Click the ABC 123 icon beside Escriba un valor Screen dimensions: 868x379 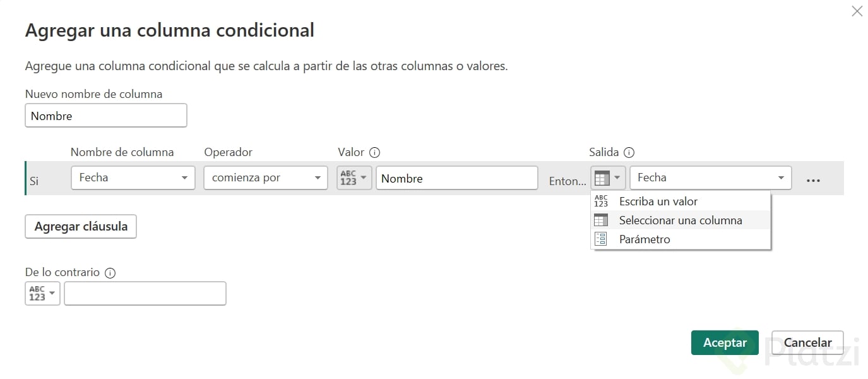[601, 202]
